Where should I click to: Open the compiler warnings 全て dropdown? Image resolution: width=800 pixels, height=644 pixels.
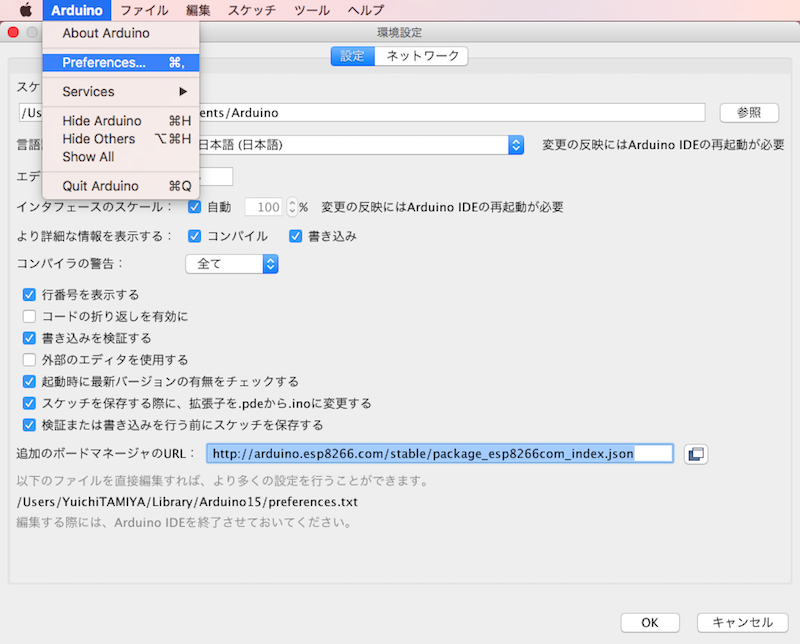232,264
